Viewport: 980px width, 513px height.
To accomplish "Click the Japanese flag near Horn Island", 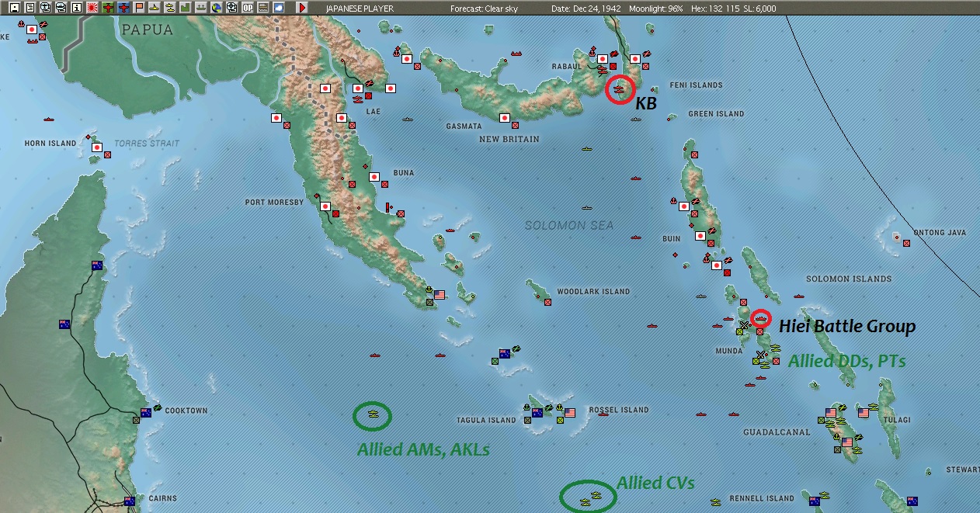I will click(x=96, y=147).
